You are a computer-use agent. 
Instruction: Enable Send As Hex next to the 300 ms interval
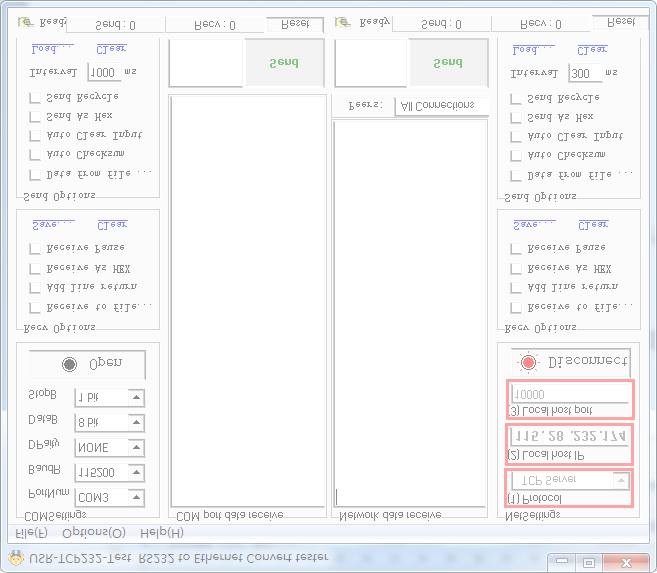click(516, 117)
